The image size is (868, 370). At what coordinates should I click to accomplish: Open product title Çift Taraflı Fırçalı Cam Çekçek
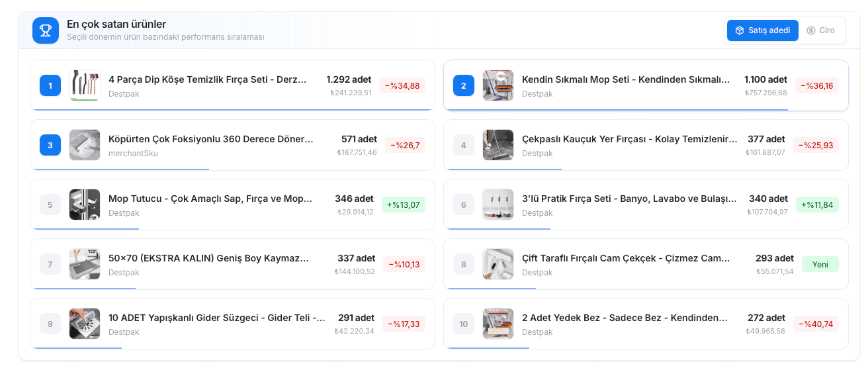pos(626,258)
